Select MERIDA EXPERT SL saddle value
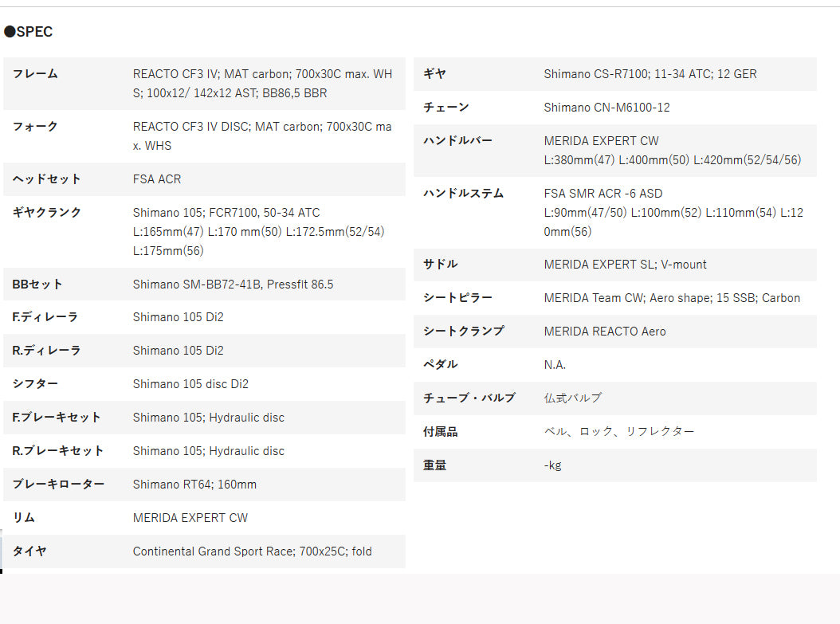Image resolution: width=840 pixels, height=624 pixels. [x=625, y=265]
